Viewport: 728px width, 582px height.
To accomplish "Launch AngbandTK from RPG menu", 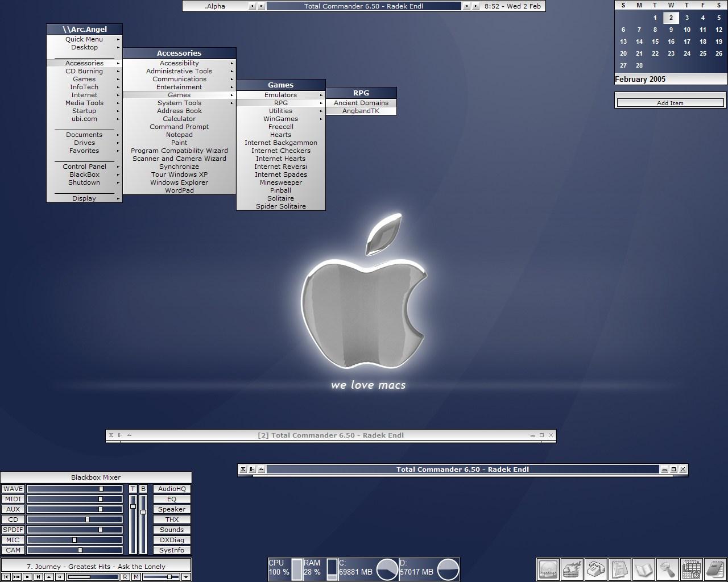I will (x=361, y=111).
